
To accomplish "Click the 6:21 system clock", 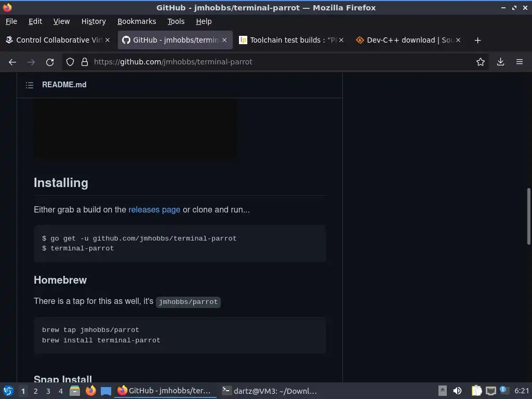I will pos(522,391).
